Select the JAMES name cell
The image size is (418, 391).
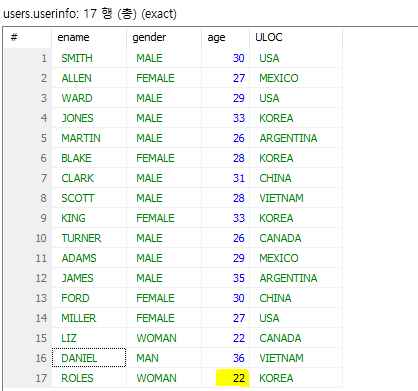click(x=89, y=278)
